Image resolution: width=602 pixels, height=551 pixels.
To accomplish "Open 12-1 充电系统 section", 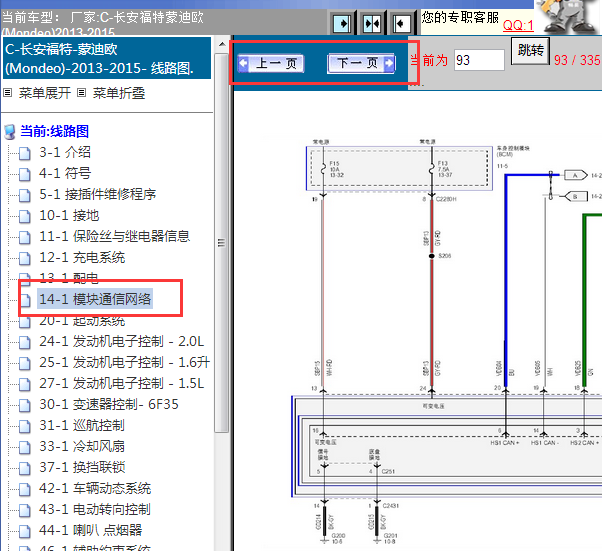I will (82, 257).
